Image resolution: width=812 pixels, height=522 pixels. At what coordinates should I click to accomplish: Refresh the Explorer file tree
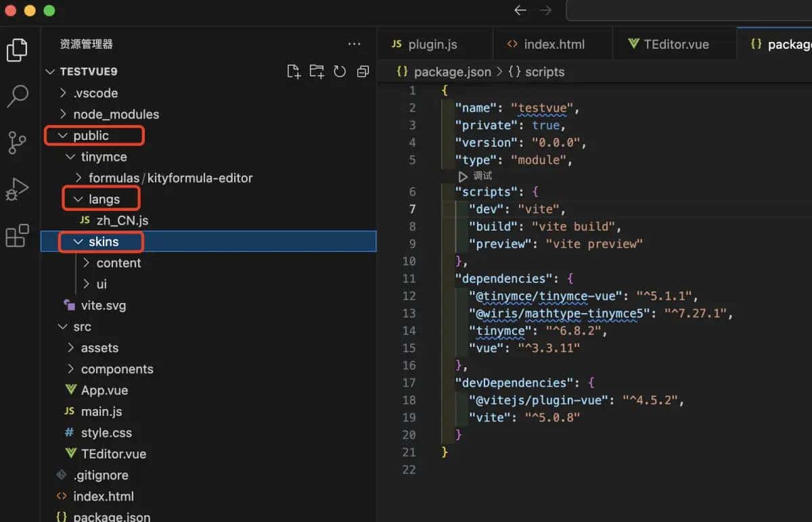(340, 71)
